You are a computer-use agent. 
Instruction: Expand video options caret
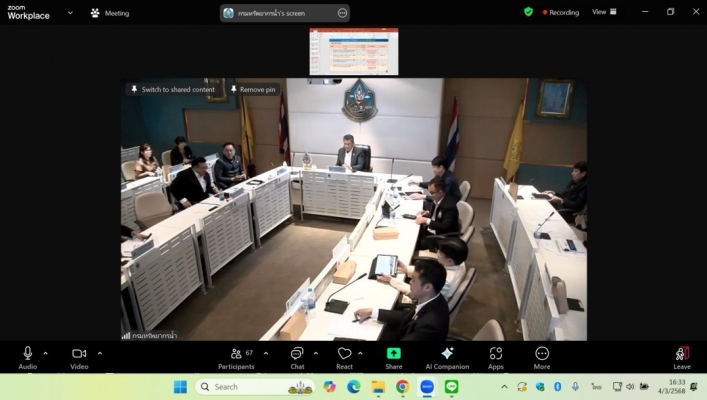[x=100, y=353]
